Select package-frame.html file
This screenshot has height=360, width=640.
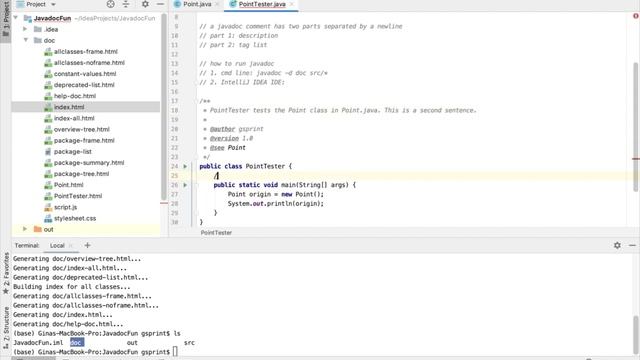[x=84, y=140]
